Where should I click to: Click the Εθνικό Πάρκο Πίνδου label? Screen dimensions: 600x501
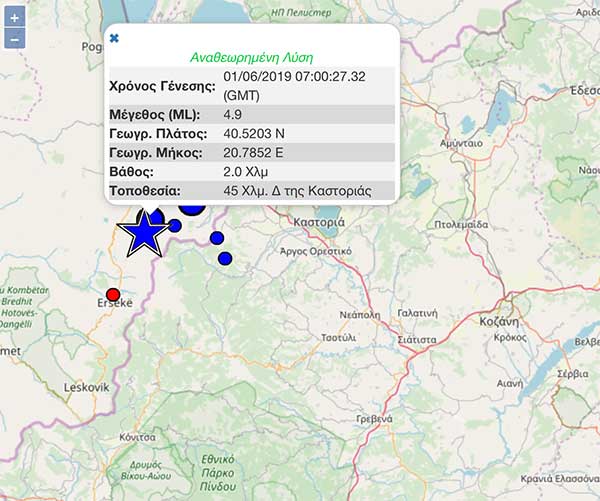click(x=218, y=473)
